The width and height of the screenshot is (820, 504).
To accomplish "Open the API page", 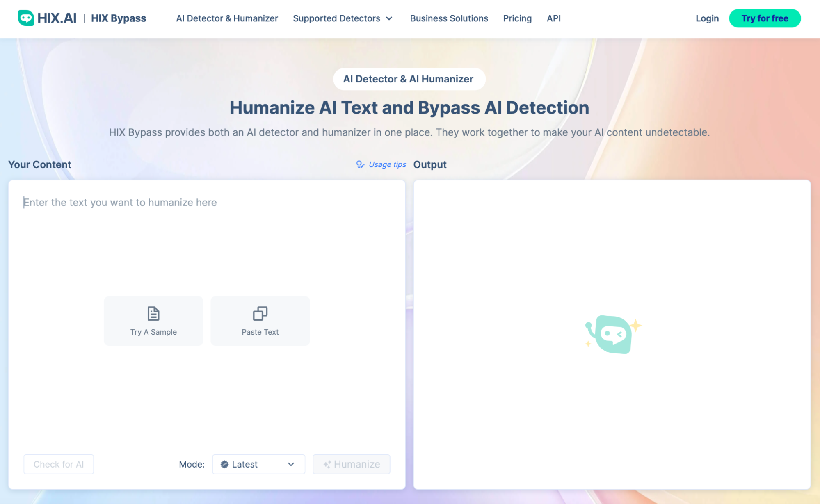I will tap(553, 18).
